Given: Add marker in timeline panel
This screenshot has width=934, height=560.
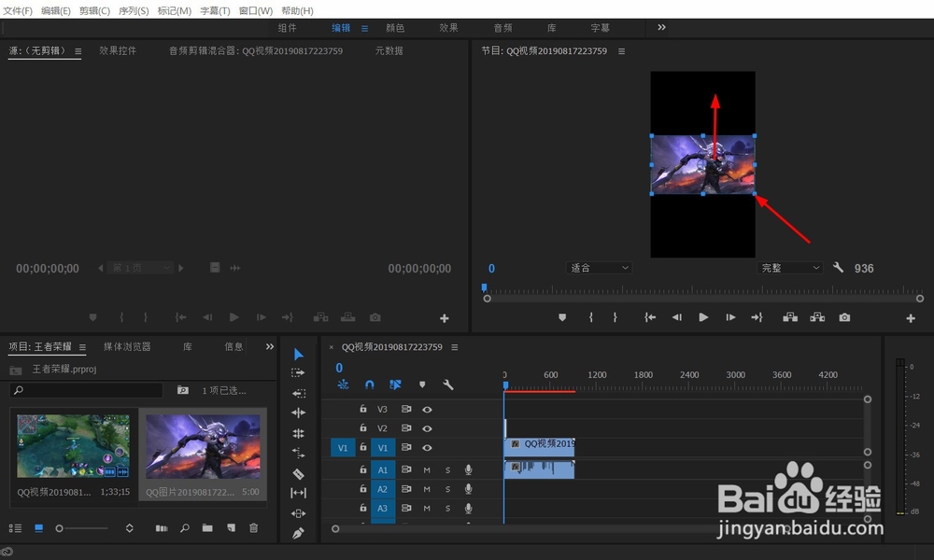Looking at the screenshot, I should coord(422,385).
